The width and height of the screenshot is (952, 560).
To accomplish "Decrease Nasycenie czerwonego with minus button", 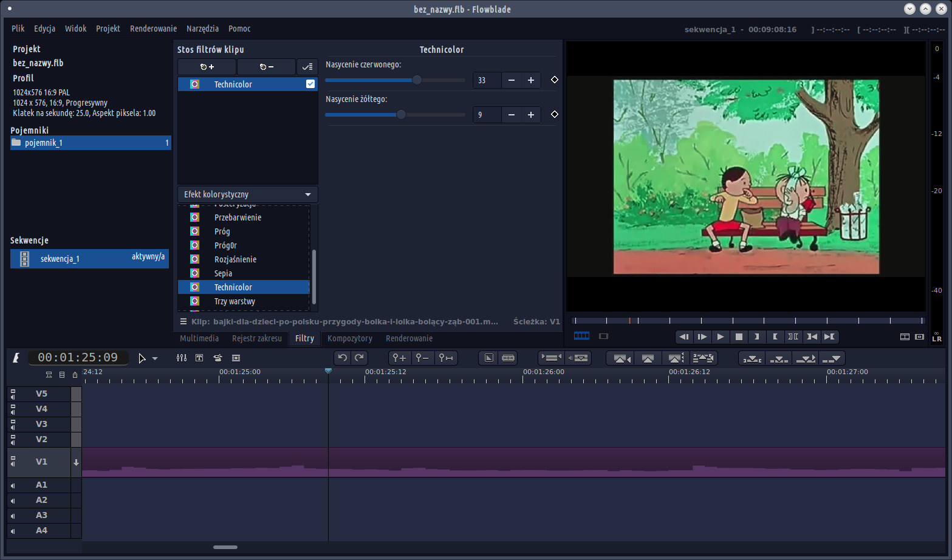I will [x=512, y=80].
